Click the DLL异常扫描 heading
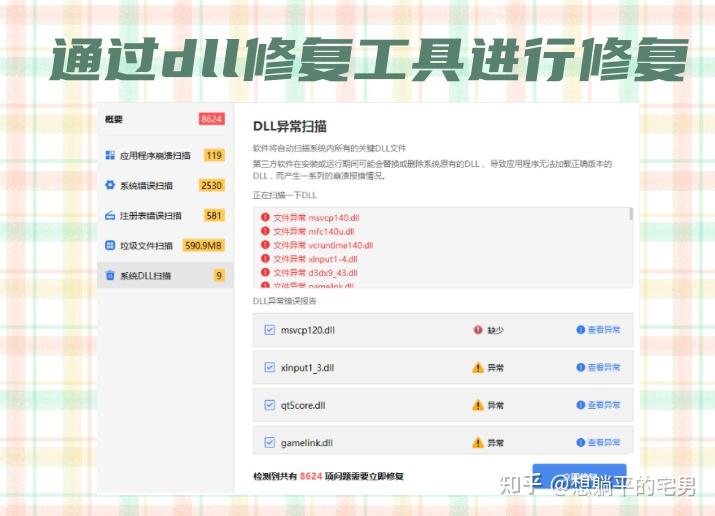 (x=290, y=126)
